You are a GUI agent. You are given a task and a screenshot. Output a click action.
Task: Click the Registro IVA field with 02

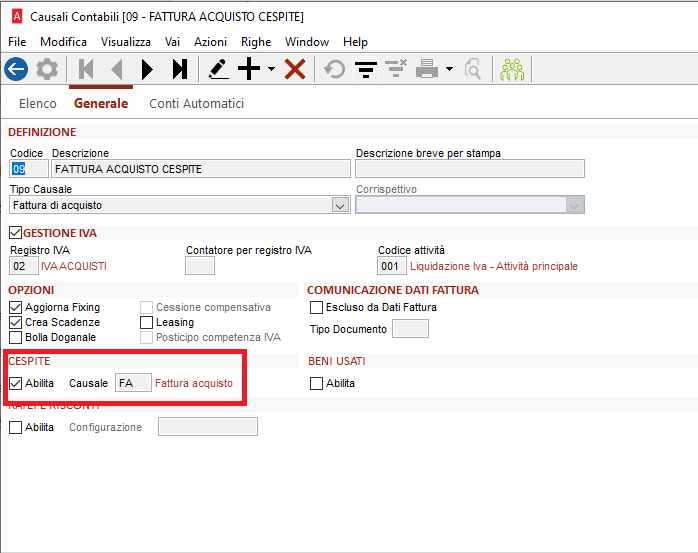click(x=24, y=266)
